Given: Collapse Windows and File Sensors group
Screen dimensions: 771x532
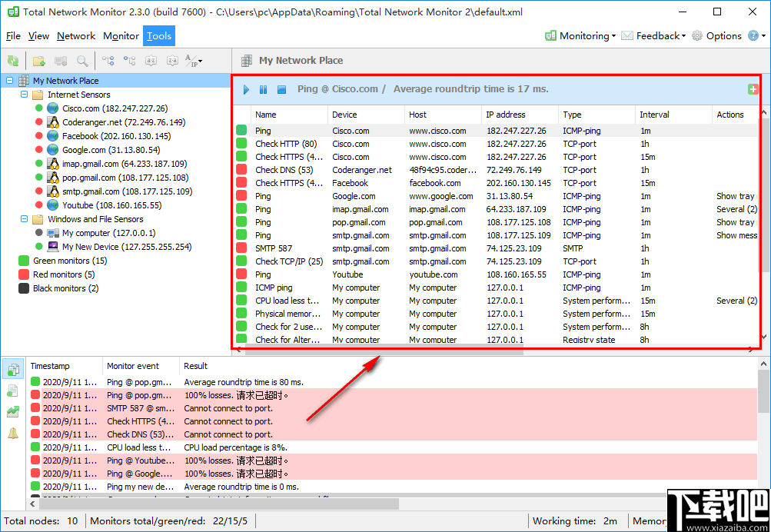Looking at the screenshot, I should coord(25,218).
